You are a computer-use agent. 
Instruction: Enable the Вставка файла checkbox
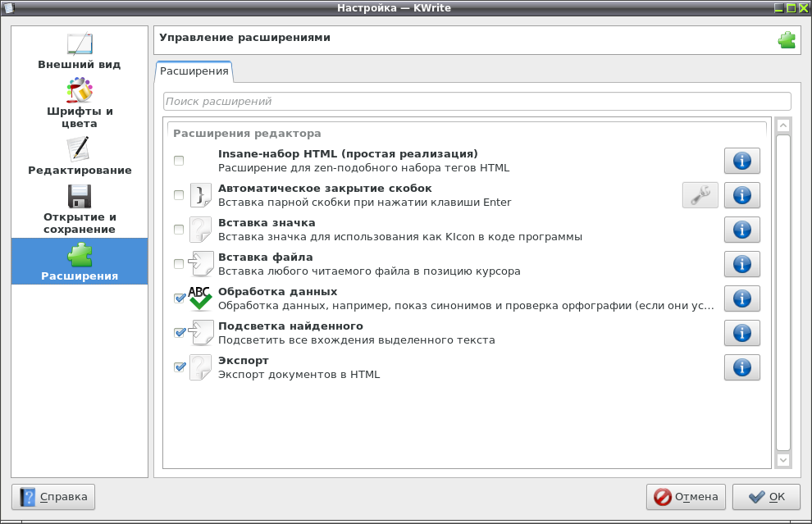point(179,264)
